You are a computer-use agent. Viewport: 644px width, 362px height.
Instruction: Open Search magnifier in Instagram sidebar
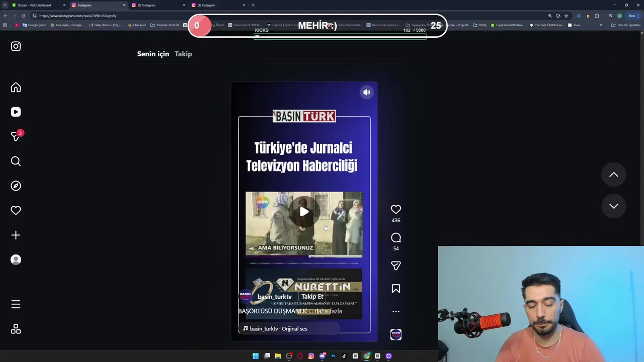pos(16,161)
